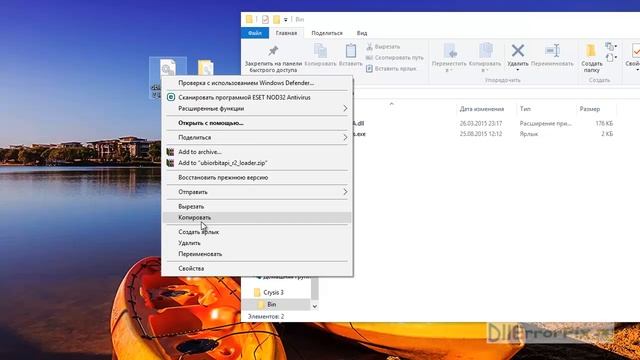Sort by Размер column header
The width and height of the screenshot is (640, 360).
point(590,109)
